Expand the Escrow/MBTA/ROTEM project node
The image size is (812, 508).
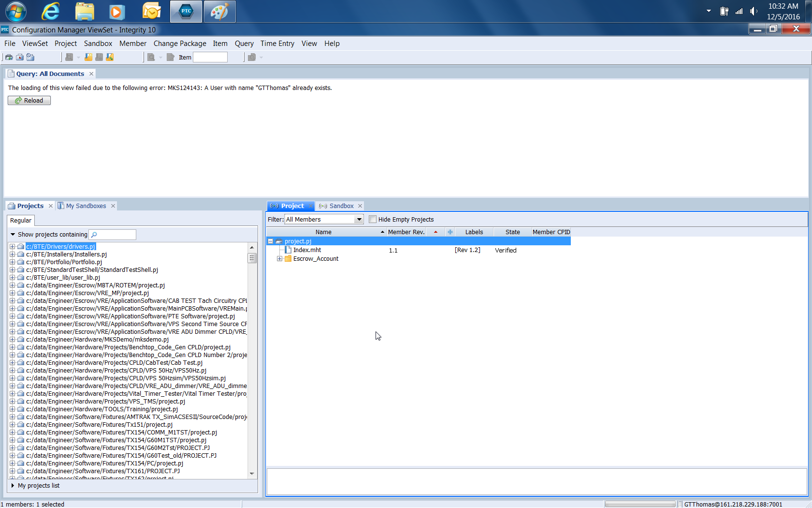point(13,285)
